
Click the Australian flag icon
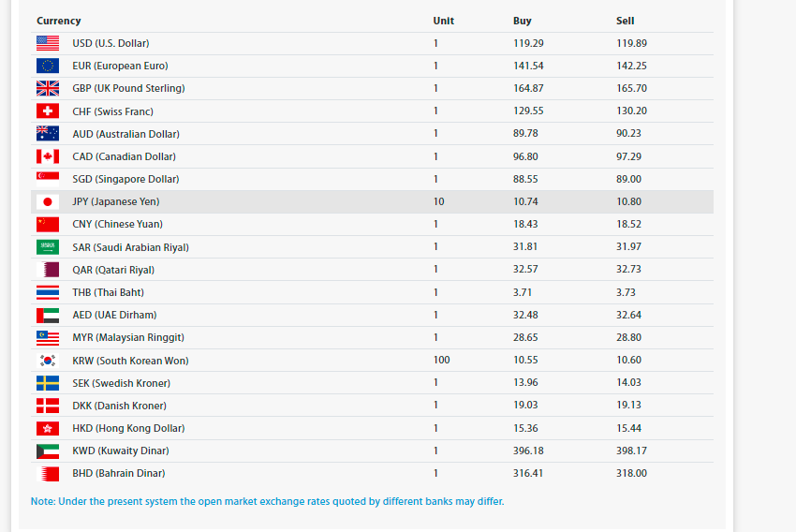pos(48,134)
